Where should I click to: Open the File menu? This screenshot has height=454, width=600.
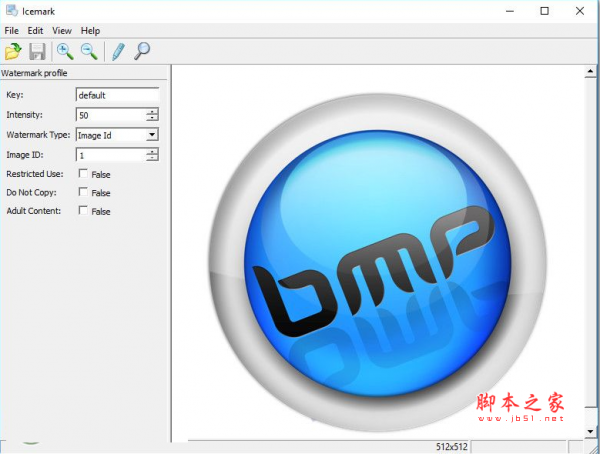point(11,31)
